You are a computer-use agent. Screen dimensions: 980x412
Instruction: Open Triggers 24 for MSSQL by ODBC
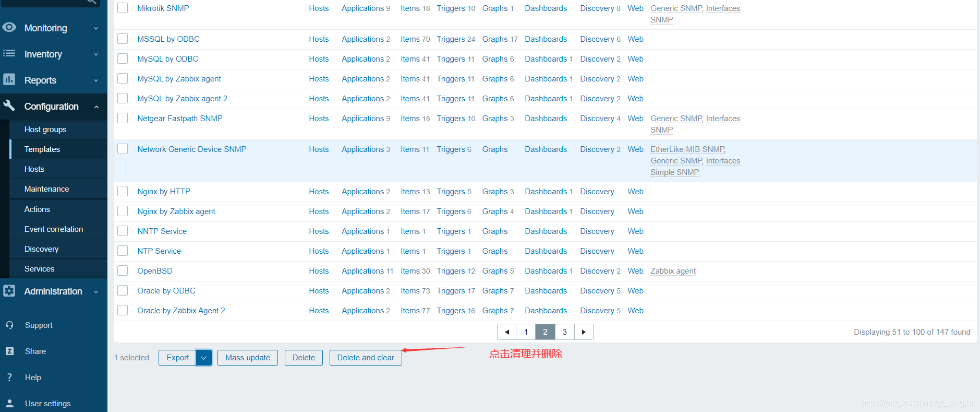coord(456,39)
